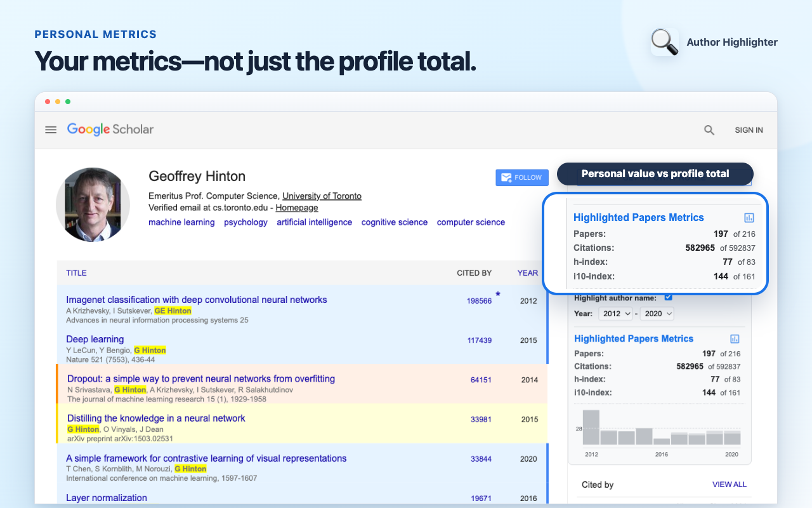Image resolution: width=812 pixels, height=508 pixels.
Task: Open the end year dropdown showing 2020
Action: 657,314
